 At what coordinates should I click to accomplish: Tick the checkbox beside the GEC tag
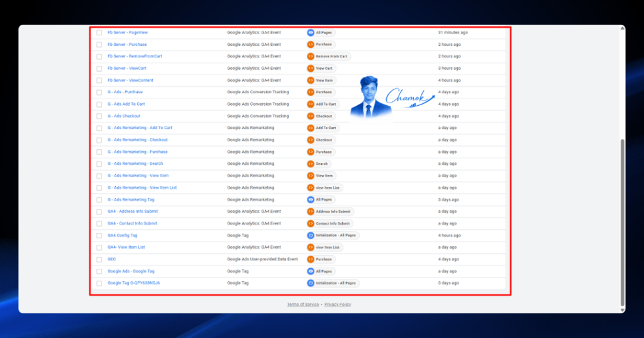pyautogui.click(x=99, y=259)
